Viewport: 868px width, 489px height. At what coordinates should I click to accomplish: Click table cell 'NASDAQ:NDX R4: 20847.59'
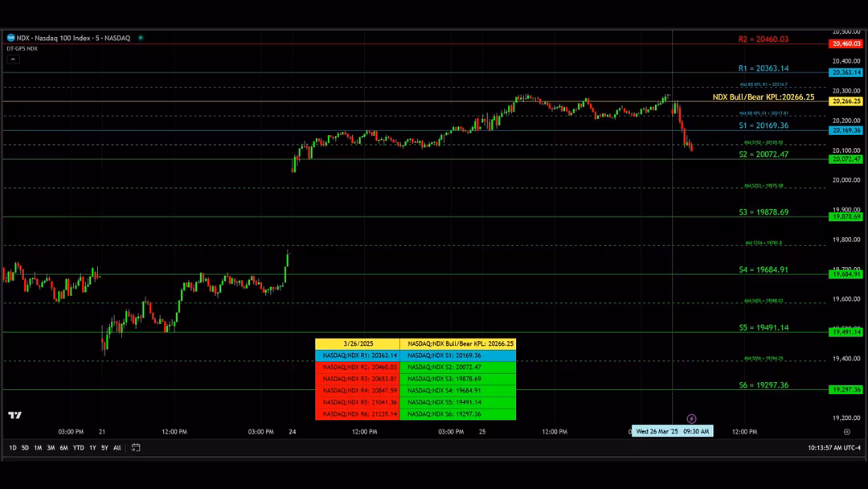(358, 390)
